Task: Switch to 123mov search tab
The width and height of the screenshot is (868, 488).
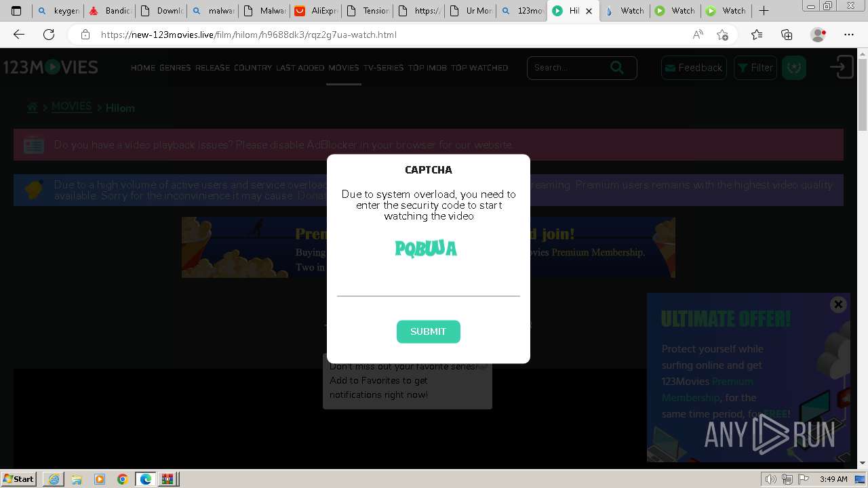Action: [x=521, y=11]
